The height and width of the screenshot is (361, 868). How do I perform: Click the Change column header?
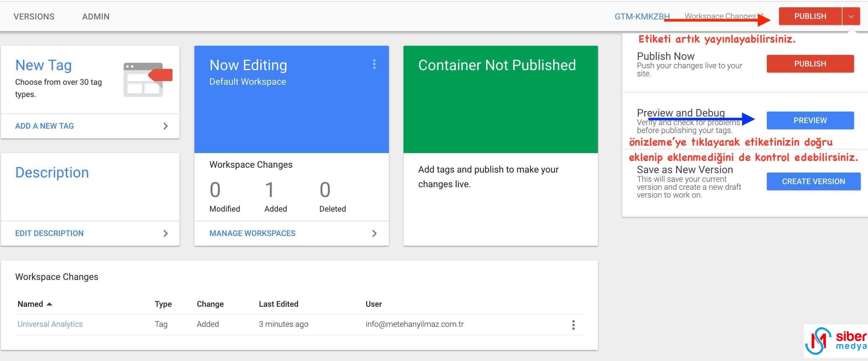210,304
